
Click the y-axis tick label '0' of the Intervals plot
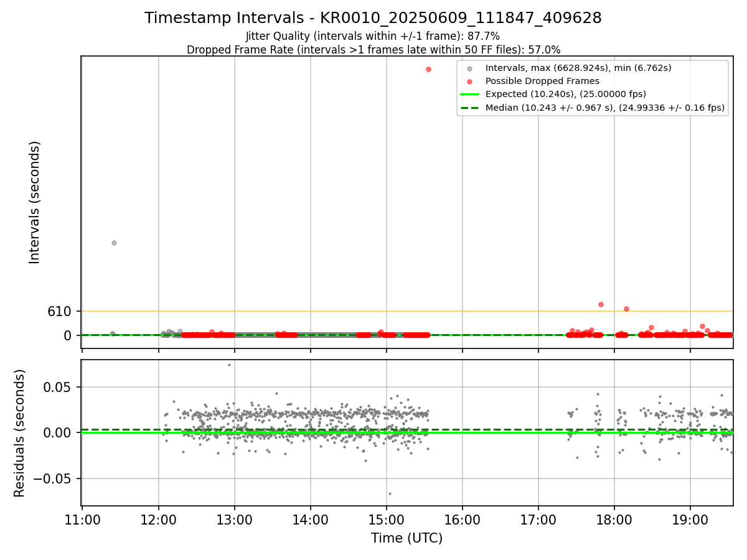pos(68,335)
